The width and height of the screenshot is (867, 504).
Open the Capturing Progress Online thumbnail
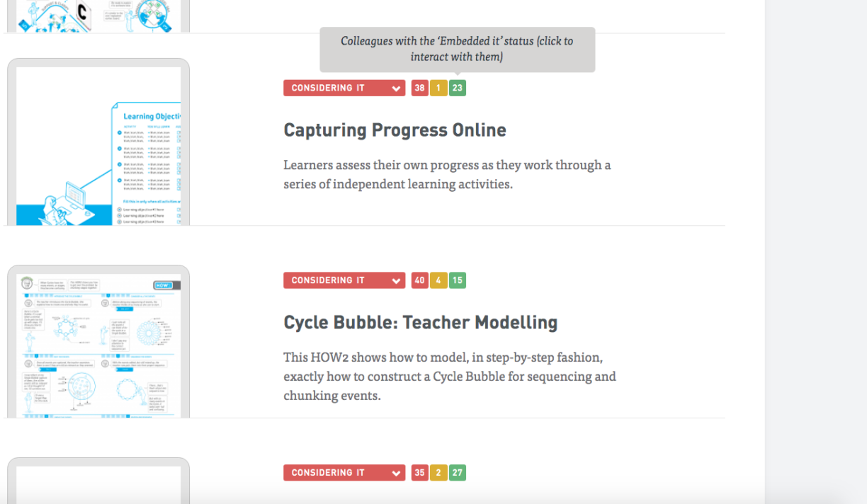pos(98,142)
